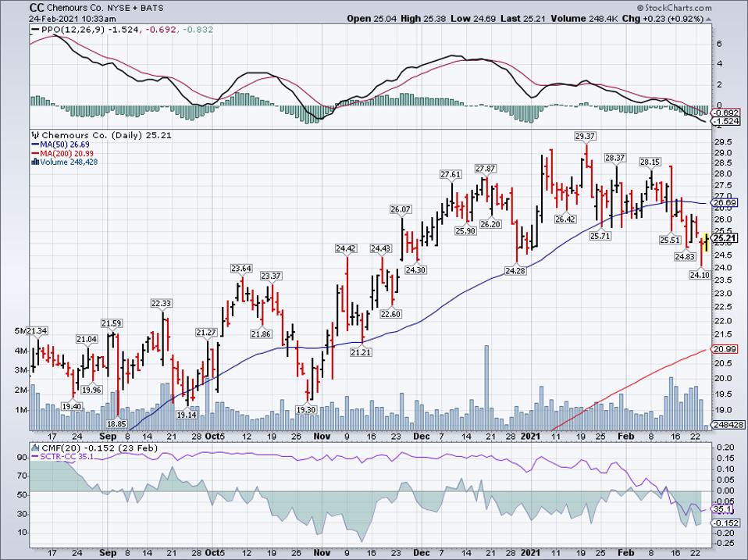748x560 pixels.
Task: Click the 24-Feb-2021 10:33am timestamp
Action: (x=73, y=19)
